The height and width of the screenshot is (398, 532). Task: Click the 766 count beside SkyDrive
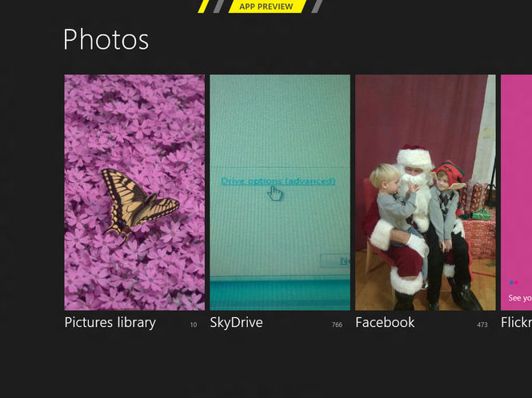coord(337,324)
